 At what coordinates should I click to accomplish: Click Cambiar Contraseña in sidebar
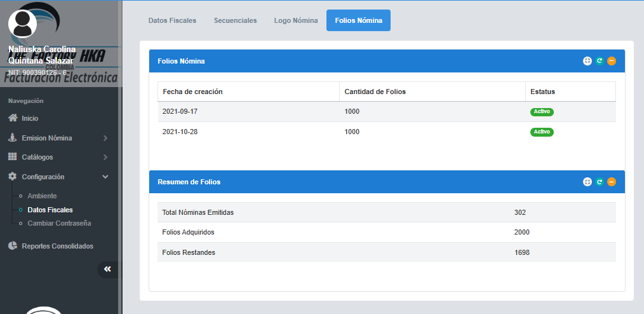click(x=59, y=223)
